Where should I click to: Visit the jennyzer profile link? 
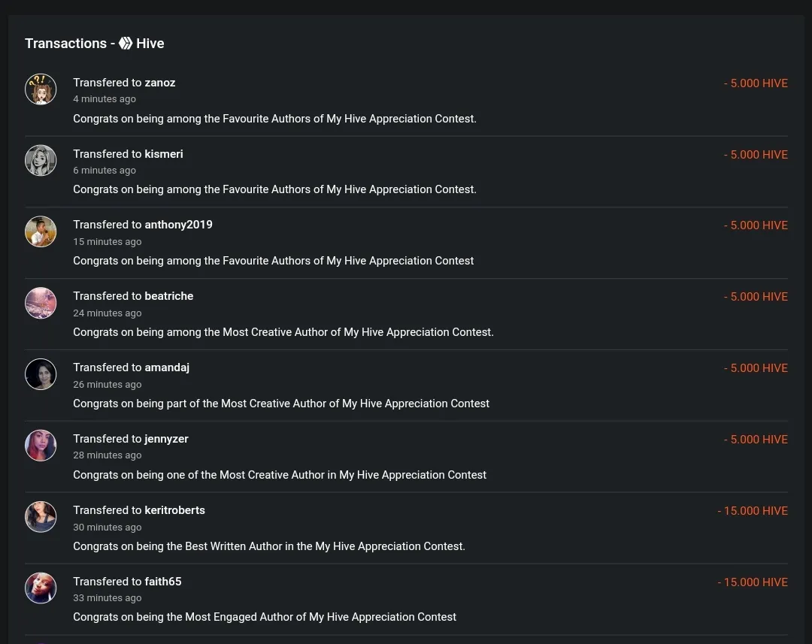[x=166, y=439]
